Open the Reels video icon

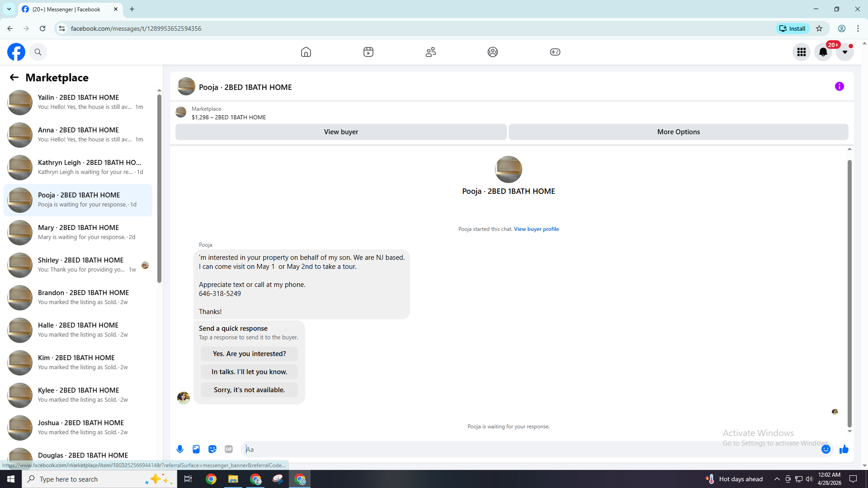pyautogui.click(x=368, y=52)
